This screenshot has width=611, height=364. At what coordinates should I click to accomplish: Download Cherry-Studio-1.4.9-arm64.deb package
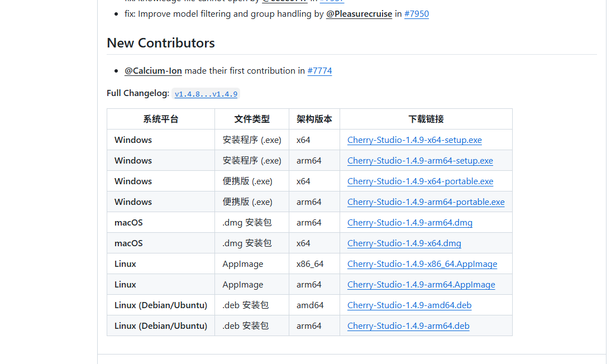tap(408, 326)
